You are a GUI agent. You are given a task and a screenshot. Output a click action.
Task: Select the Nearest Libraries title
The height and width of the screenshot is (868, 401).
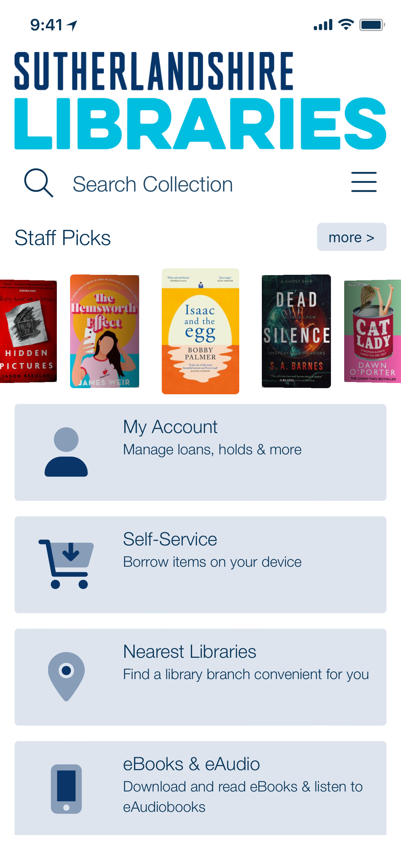tap(190, 651)
